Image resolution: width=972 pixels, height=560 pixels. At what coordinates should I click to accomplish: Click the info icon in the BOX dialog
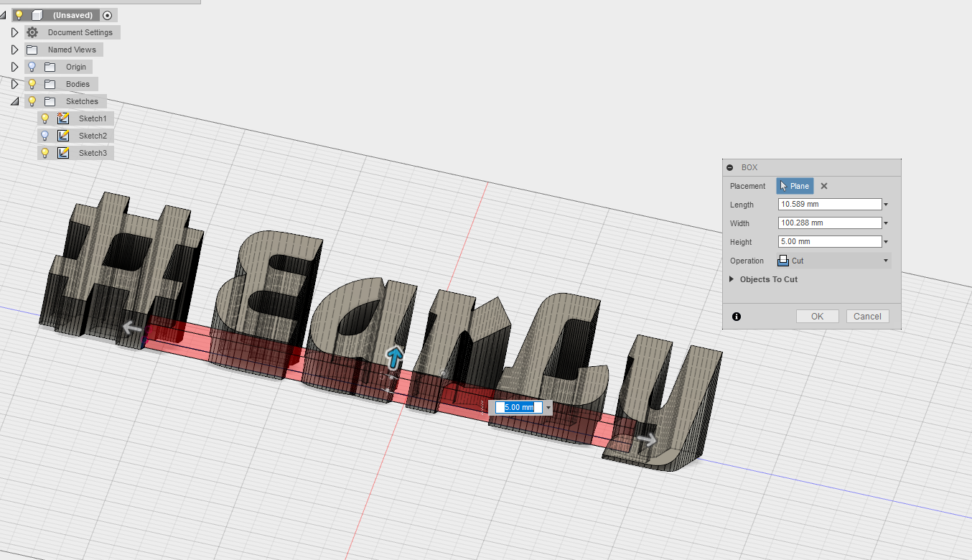pyautogui.click(x=736, y=316)
